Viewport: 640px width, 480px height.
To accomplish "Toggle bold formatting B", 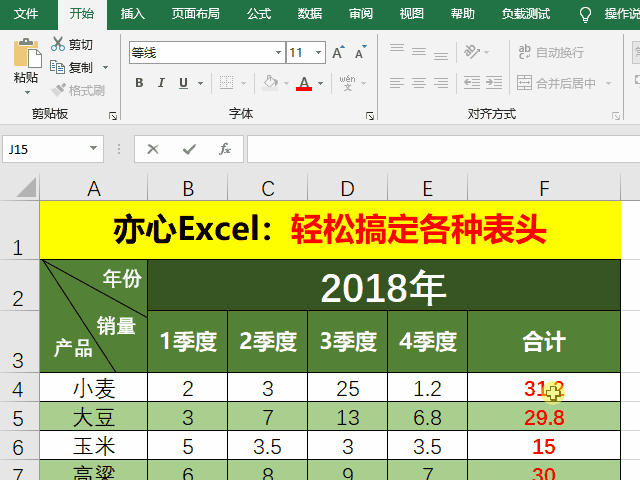I will click(x=139, y=83).
